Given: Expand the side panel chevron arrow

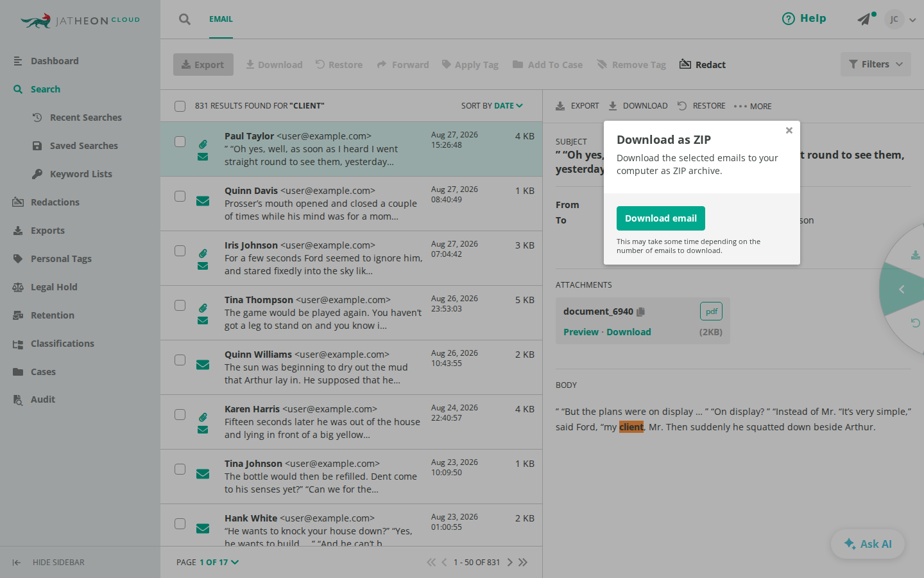Looking at the screenshot, I should [x=902, y=290].
